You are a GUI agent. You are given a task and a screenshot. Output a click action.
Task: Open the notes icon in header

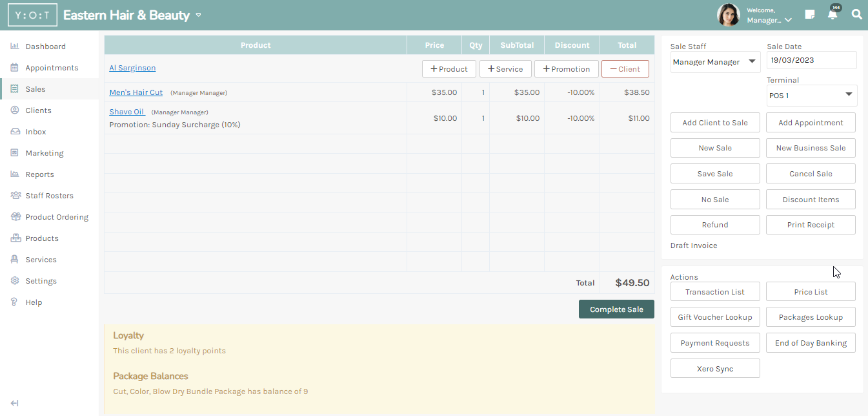(x=810, y=14)
